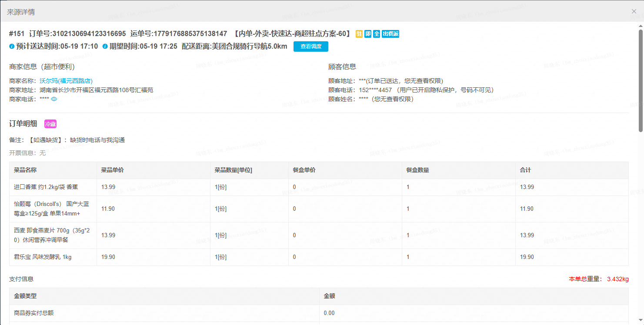Click the order number 3102130694123316695

(89, 34)
